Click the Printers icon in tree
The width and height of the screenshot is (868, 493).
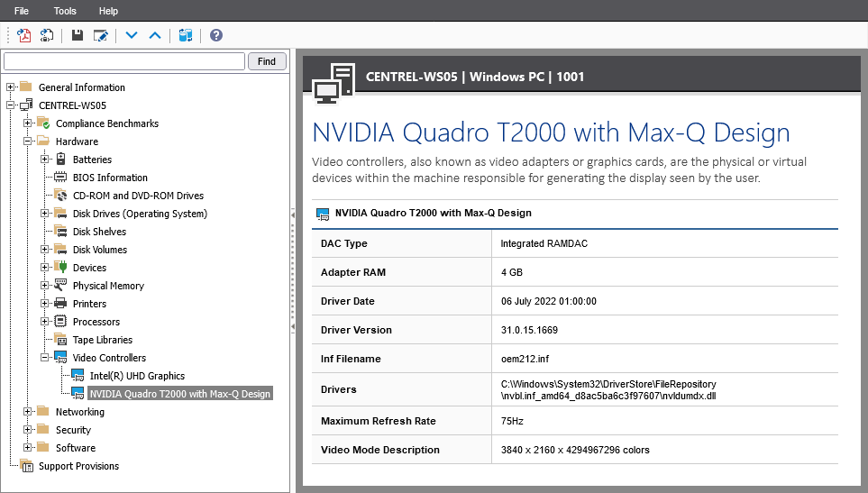point(60,303)
